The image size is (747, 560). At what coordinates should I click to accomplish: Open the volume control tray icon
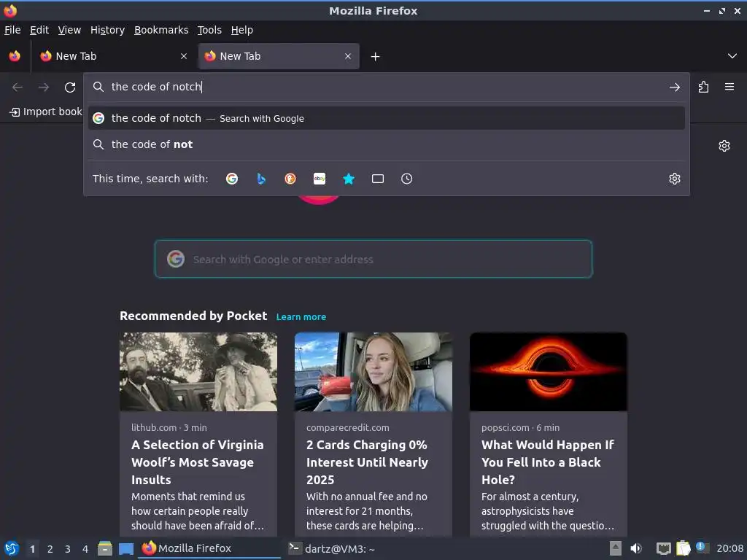[636, 548]
